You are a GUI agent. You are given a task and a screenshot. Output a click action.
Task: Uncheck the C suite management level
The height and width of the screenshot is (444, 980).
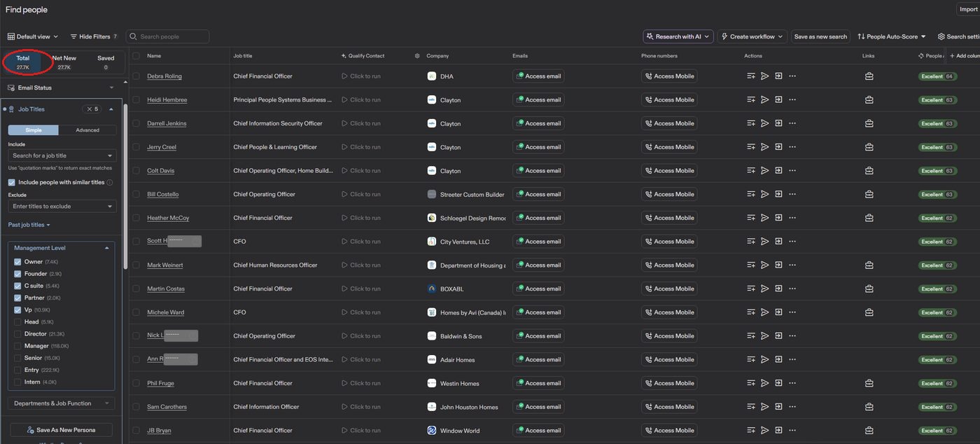17,286
